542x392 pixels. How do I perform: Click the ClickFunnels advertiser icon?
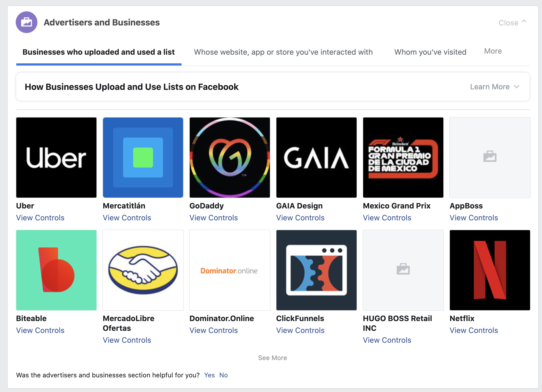tap(317, 270)
